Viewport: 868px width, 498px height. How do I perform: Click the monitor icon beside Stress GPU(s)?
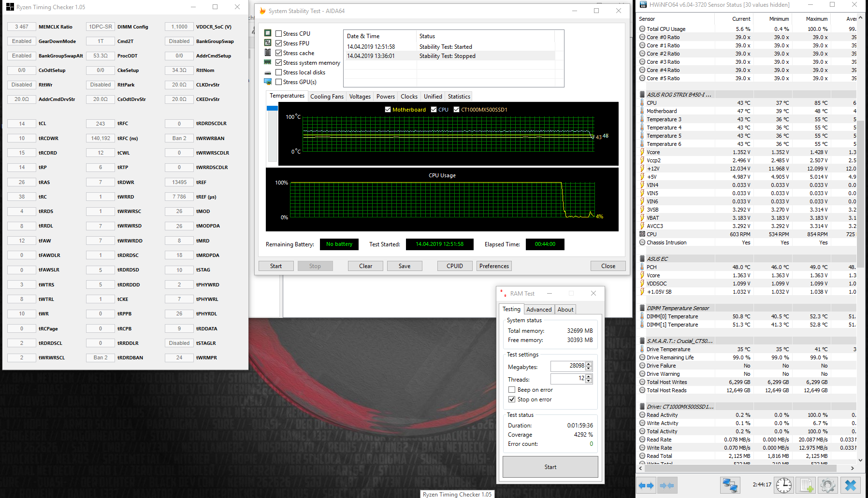(268, 82)
